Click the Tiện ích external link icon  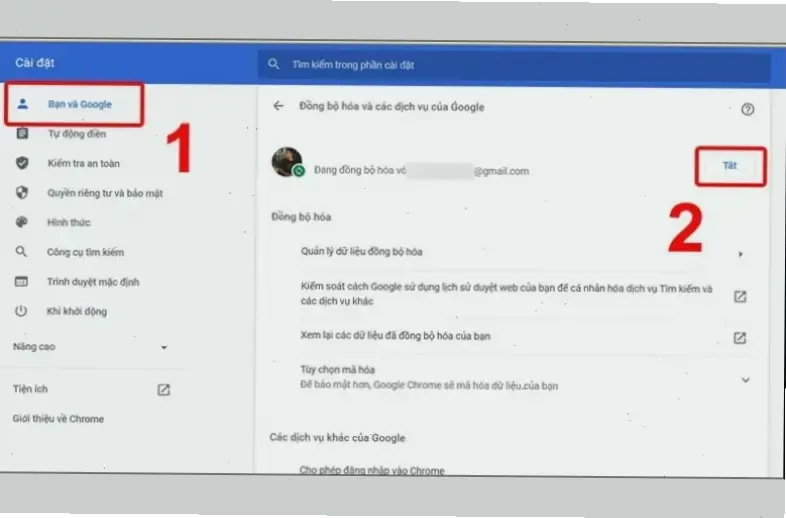tap(164, 390)
